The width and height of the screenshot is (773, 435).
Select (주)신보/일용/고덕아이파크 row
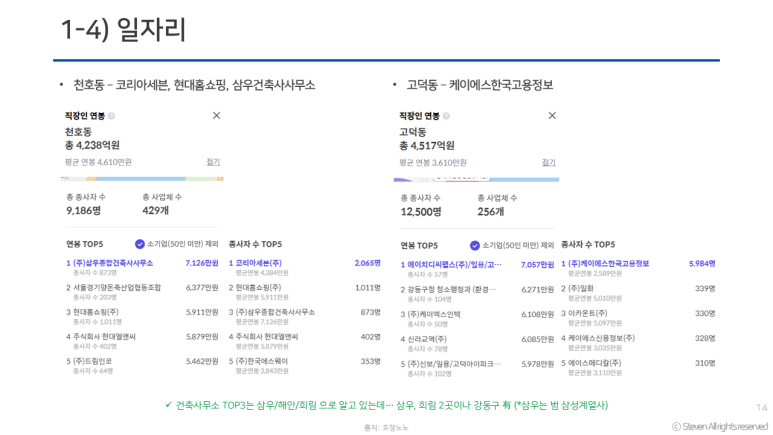pyautogui.click(x=477, y=368)
